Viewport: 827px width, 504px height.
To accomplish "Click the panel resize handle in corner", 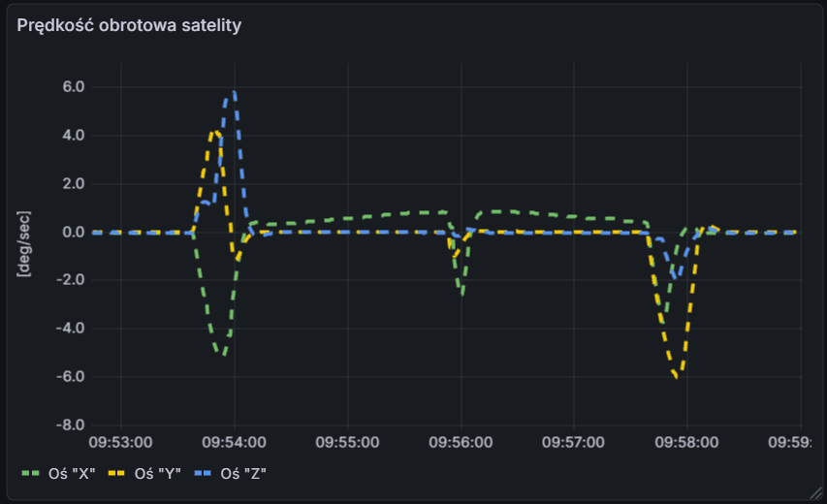I will pos(816,493).
